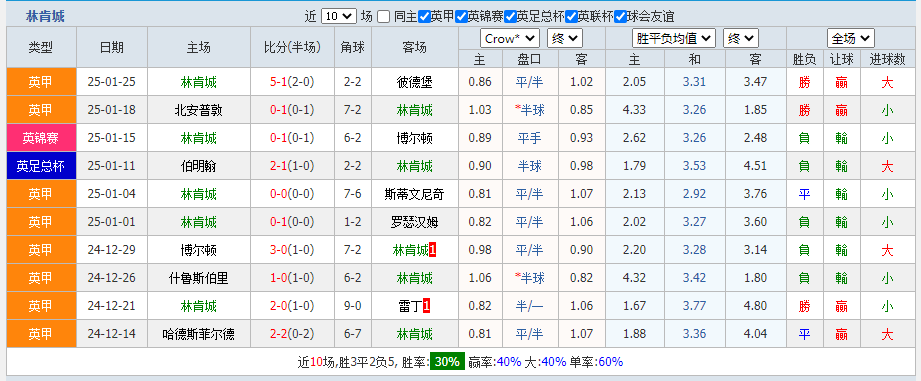
Task: Click 雷丁 away team link
Action: [410, 306]
